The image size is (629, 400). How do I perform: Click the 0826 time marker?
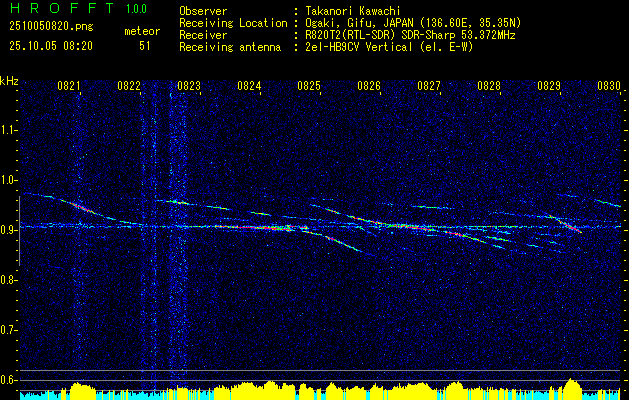[x=369, y=85]
